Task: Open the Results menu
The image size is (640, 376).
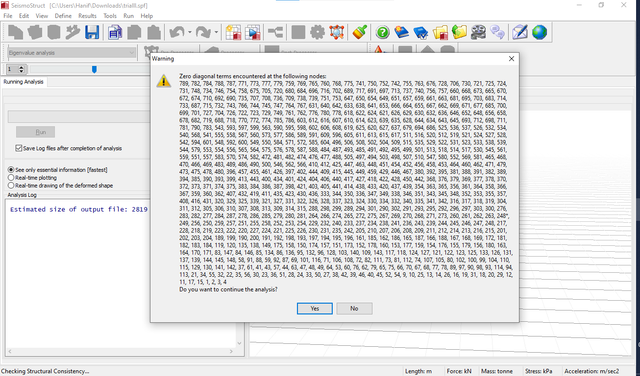Action: (87, 16)
